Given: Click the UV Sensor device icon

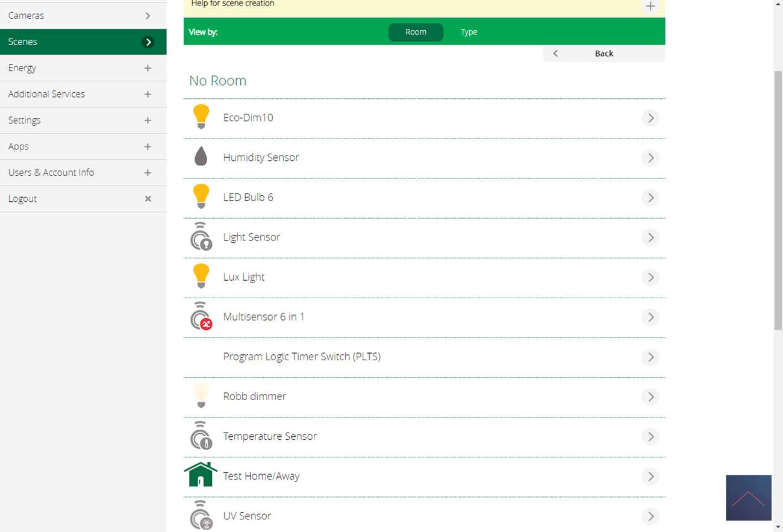Looking at the screenshot, I should pyautogui.click(x=201, y=515).
